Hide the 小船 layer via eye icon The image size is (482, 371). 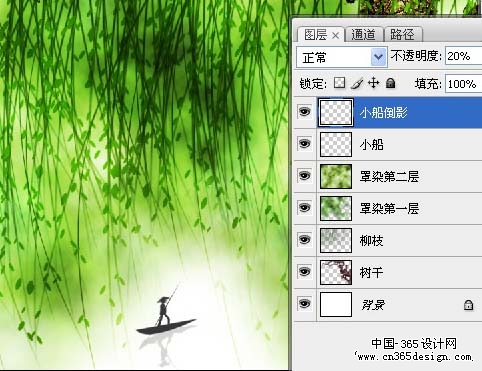click(x=304, y=144)
